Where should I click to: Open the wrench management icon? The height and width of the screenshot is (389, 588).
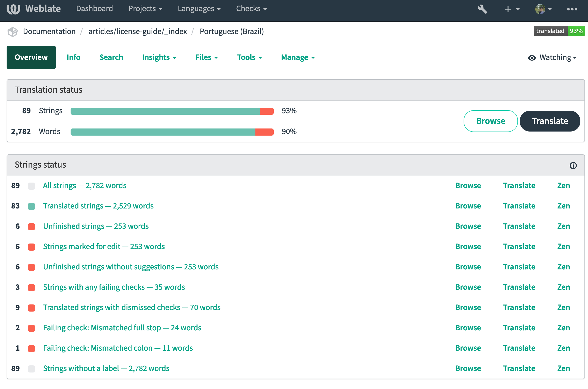click(482, 9)
